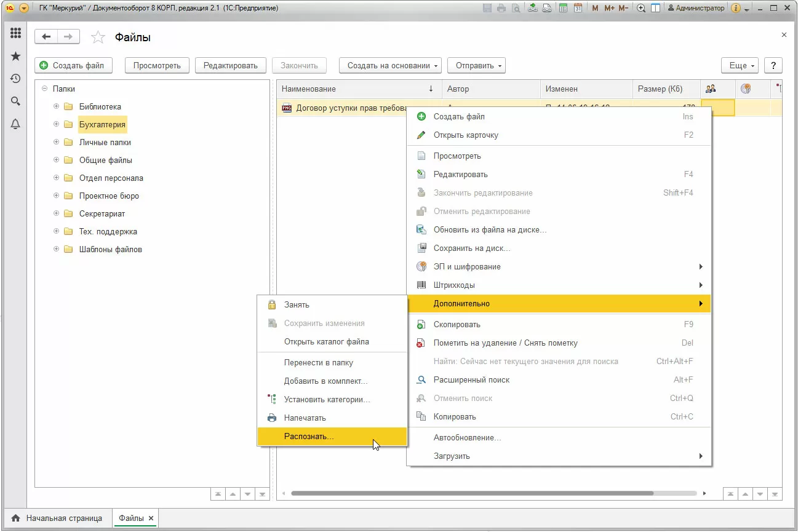Sort by the Изменен column header

point(586,89)
